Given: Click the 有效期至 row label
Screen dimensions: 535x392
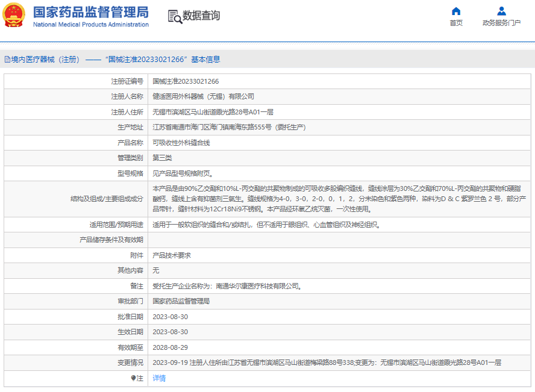Looking at the screenshot, I should (130, 347).
